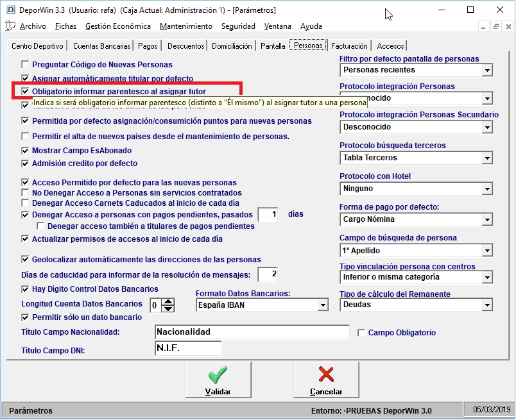Image resolution: width=516 pixels, height=420 pixels.
Task: Open the Fichas menu
Action: (65, 26)
